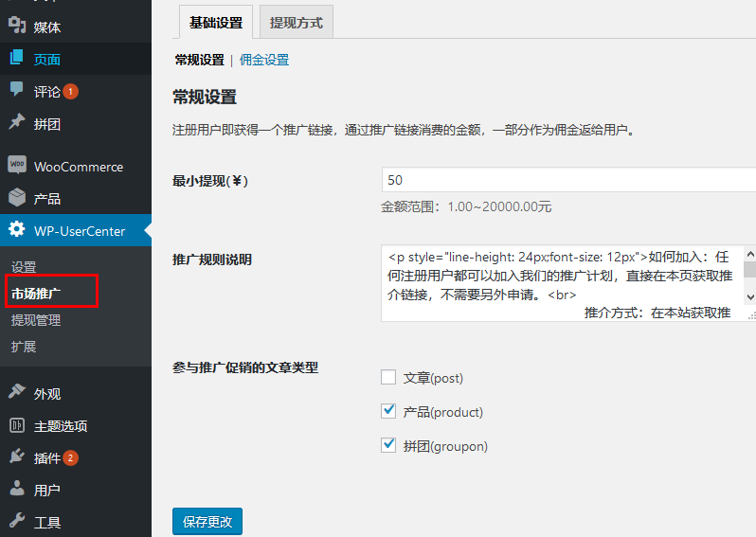Click the 最小提现(¥) field label
This screenshot has width=756, height=537.
(210, 181)
